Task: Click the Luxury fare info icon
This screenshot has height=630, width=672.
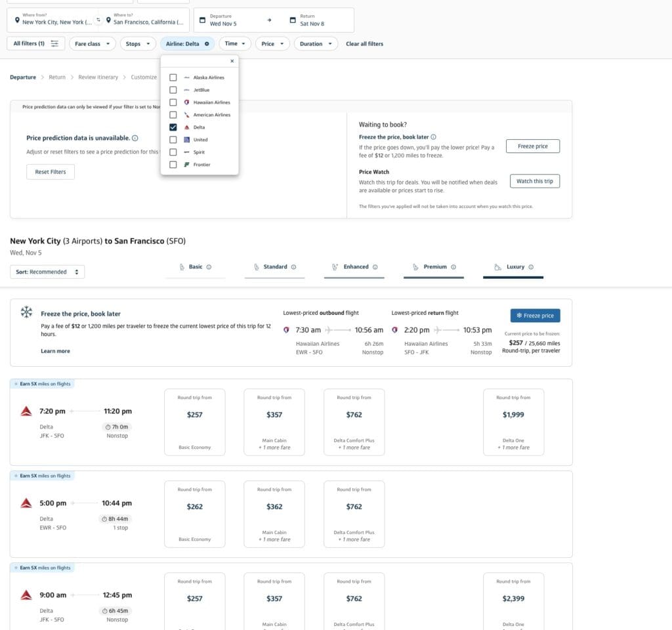Action: coord(531,267)
